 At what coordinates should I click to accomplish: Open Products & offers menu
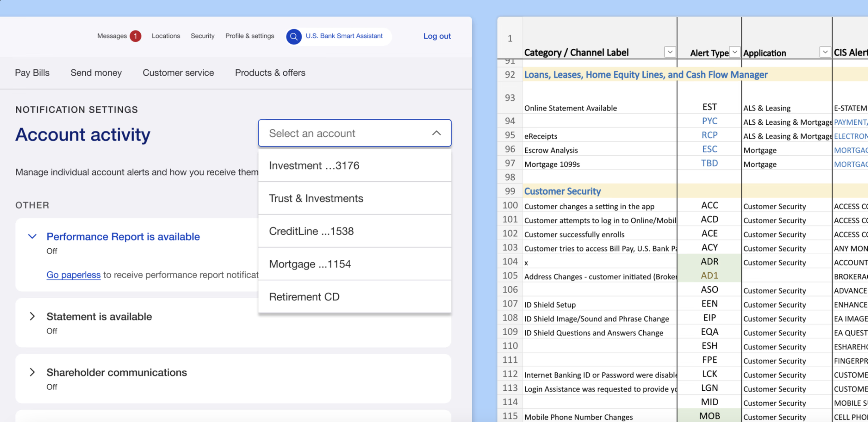(x=270, y=73)
